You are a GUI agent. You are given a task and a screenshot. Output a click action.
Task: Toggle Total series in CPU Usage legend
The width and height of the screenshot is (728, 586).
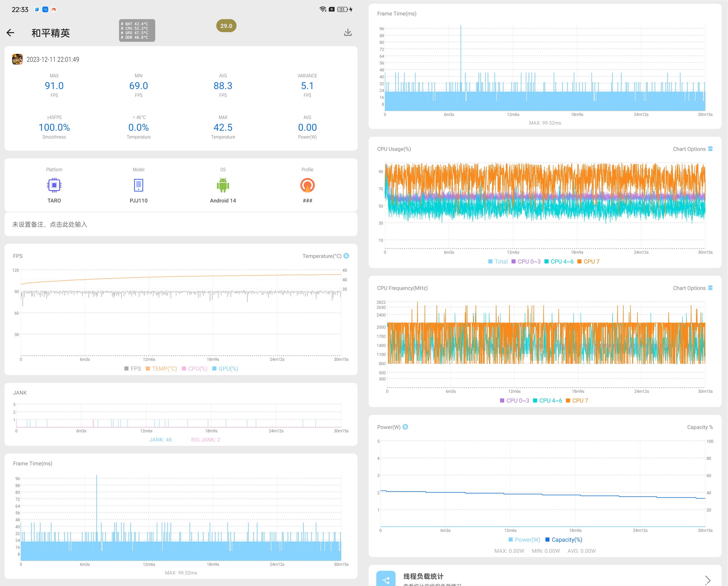[x=498, y=262]
